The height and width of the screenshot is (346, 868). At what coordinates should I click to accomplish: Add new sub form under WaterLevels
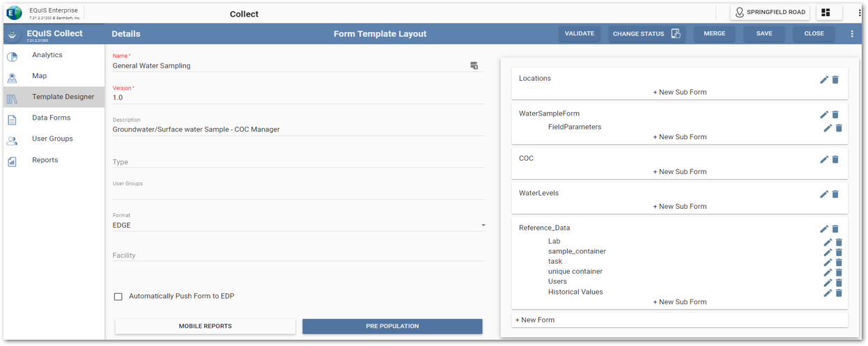coord(680,207)
